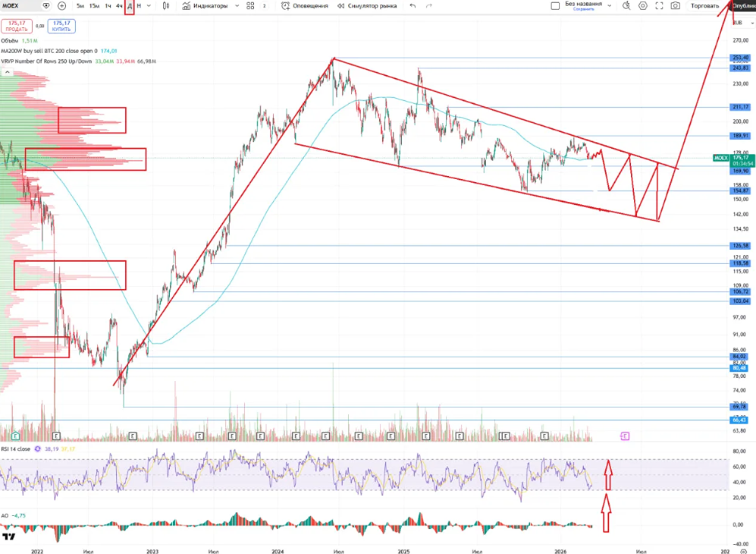756x554 pixels.
Task: Open the indicator templates grid icon
Action: [250, 6]
